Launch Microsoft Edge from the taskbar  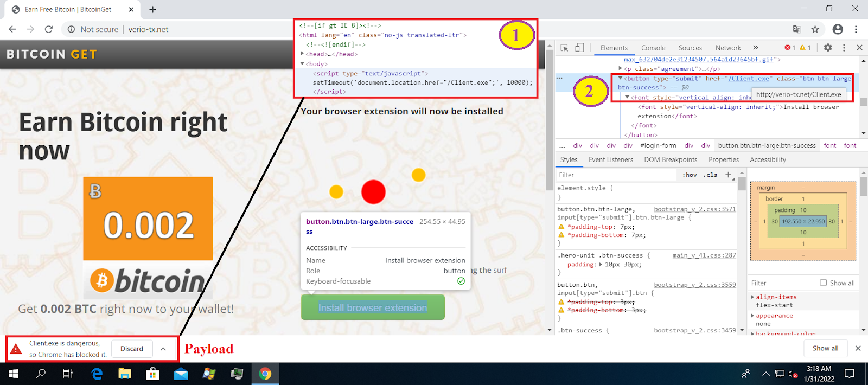pos(97,374)
